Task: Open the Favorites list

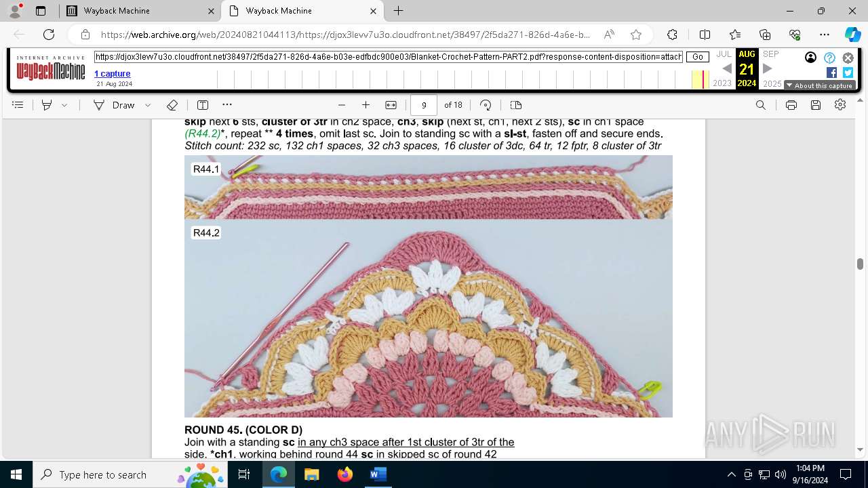Action: coord(735,35)
